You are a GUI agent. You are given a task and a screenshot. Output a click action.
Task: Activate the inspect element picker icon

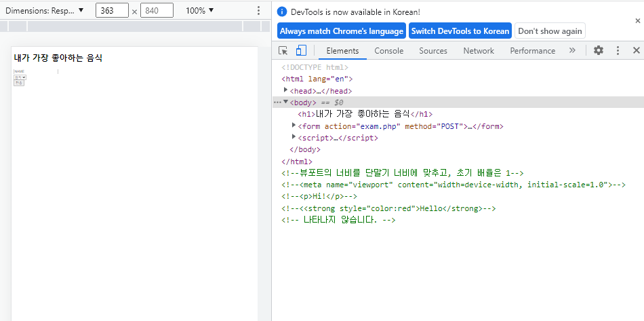pyautogui.click(x=283, y=50)
